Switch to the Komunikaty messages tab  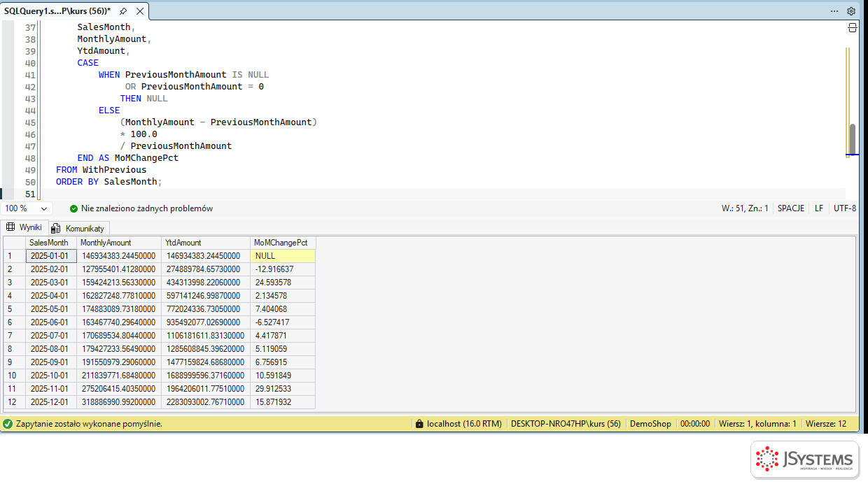coord(78,228)
